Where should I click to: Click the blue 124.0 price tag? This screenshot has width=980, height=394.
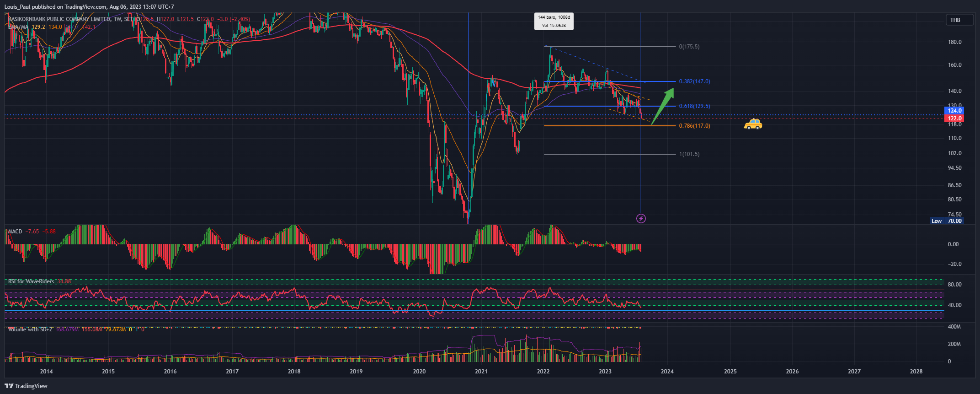tap(954, 111)
